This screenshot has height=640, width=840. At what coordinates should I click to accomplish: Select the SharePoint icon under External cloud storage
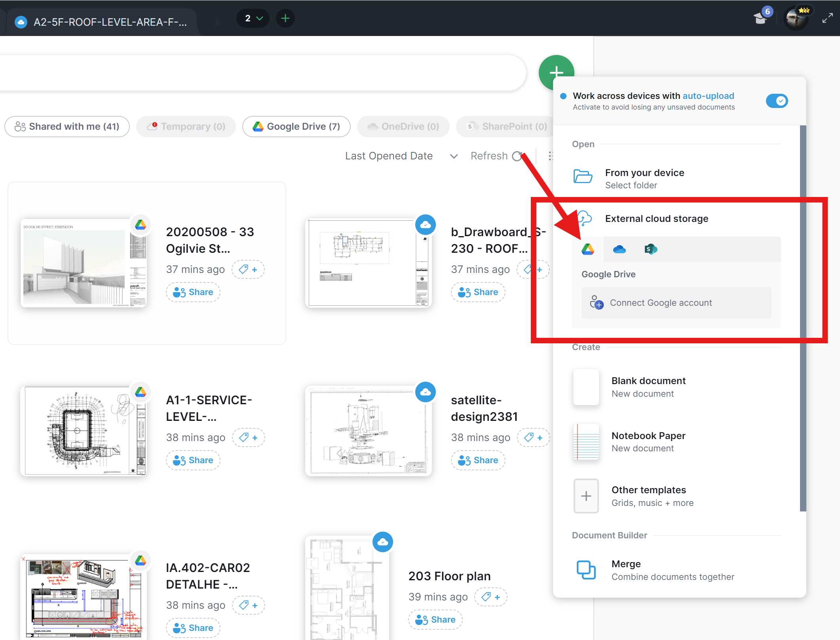coord(651,249)
